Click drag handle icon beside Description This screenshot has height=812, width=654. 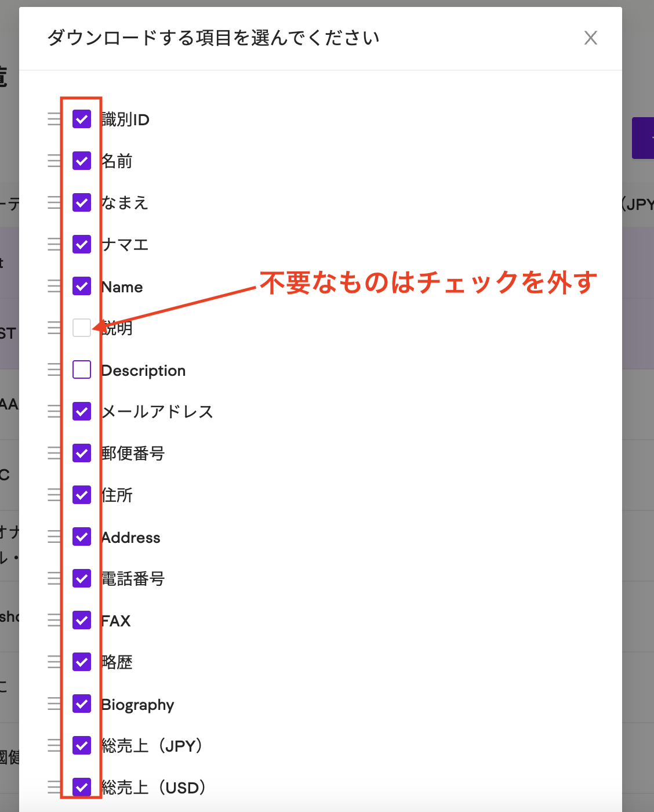54,369
